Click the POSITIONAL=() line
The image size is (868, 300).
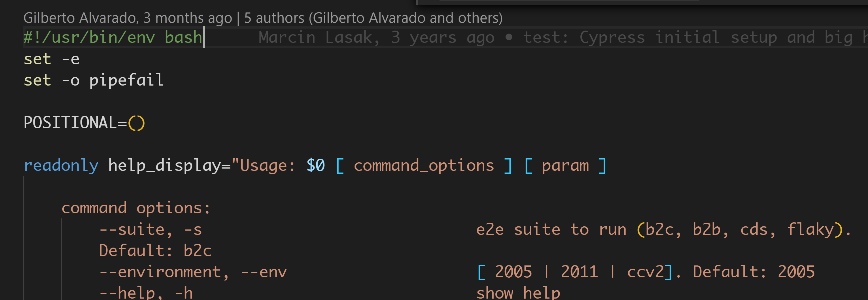click(84, 123)
